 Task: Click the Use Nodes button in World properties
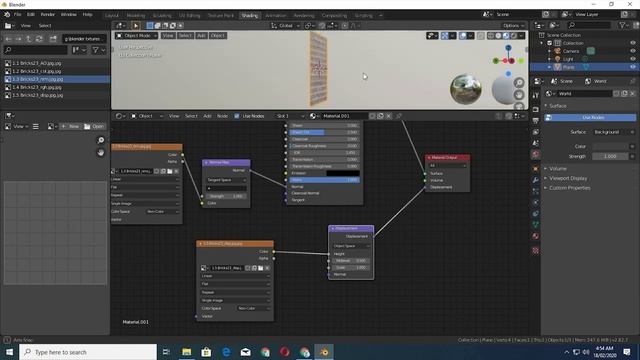point(590,118)
